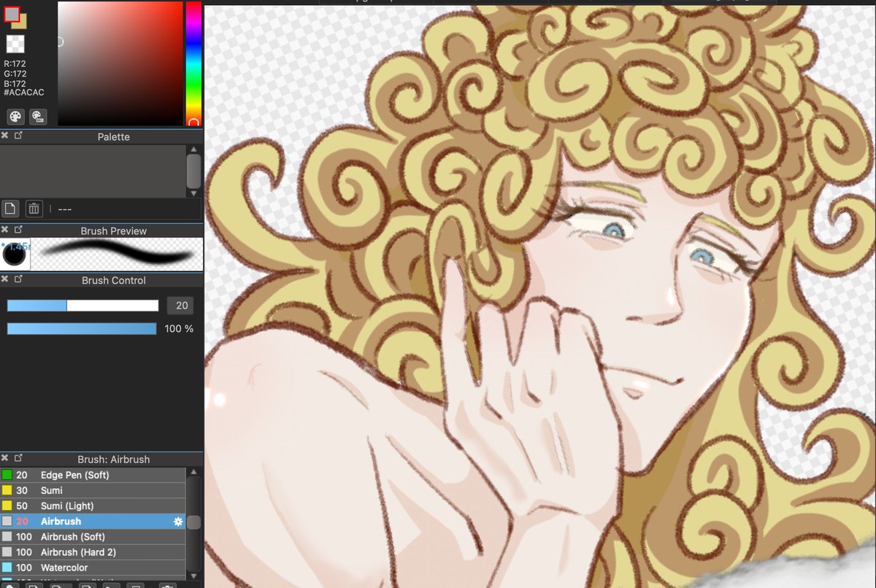Pop out the Palette panel
This screenshot has height=588, width=876.
click(x=19, y=136)
